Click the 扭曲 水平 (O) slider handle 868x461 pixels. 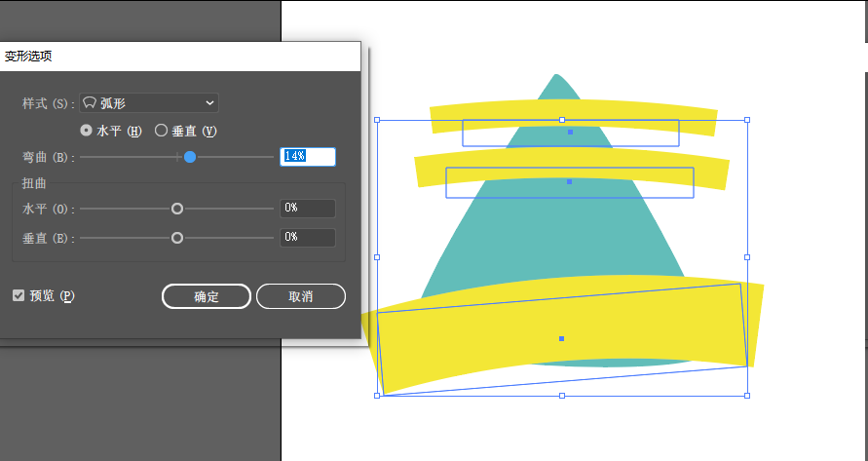point(177,209)
